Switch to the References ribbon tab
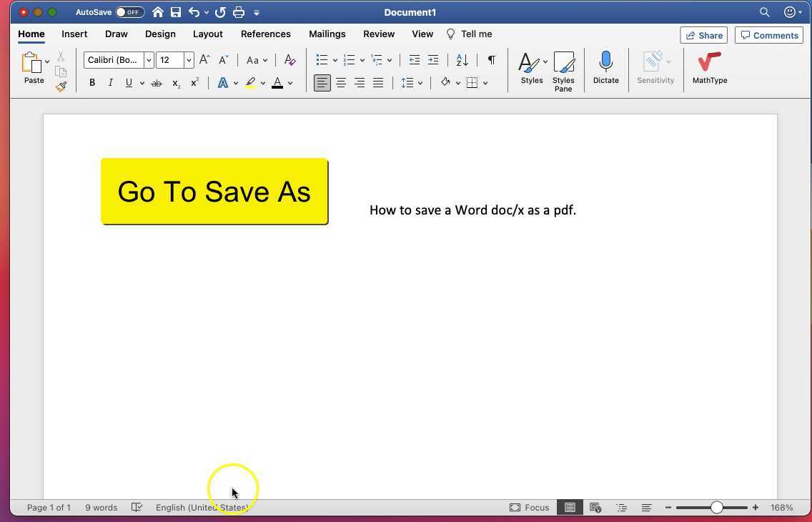812x522 pixels. [265, 34]
